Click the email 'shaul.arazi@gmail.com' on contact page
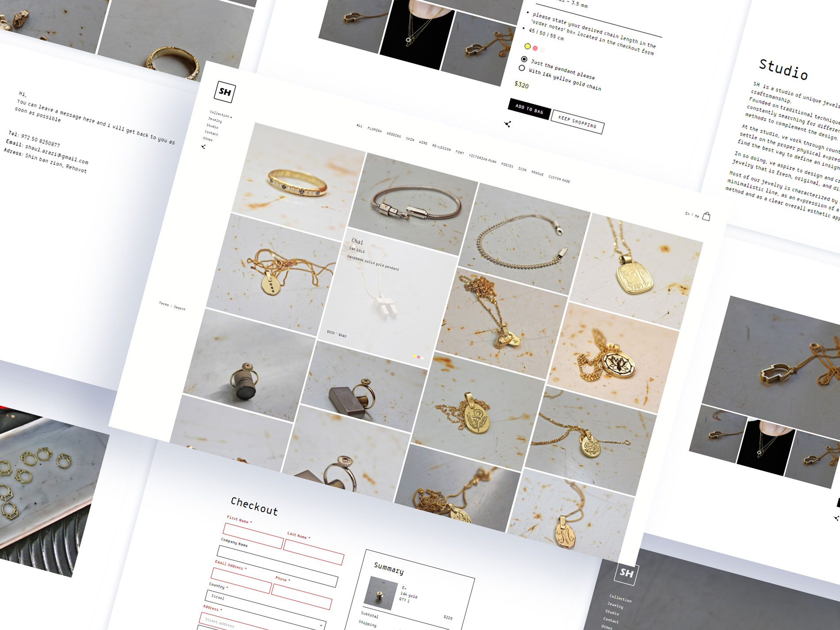This screenshot has height=630, width=840. pyautogui.click(x=57, y=154)
